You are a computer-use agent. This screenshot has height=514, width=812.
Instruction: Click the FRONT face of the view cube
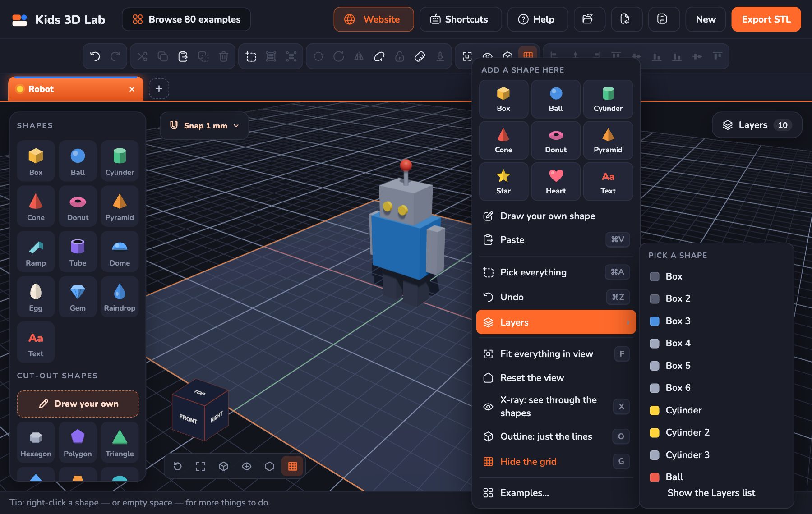click(188, 419)
